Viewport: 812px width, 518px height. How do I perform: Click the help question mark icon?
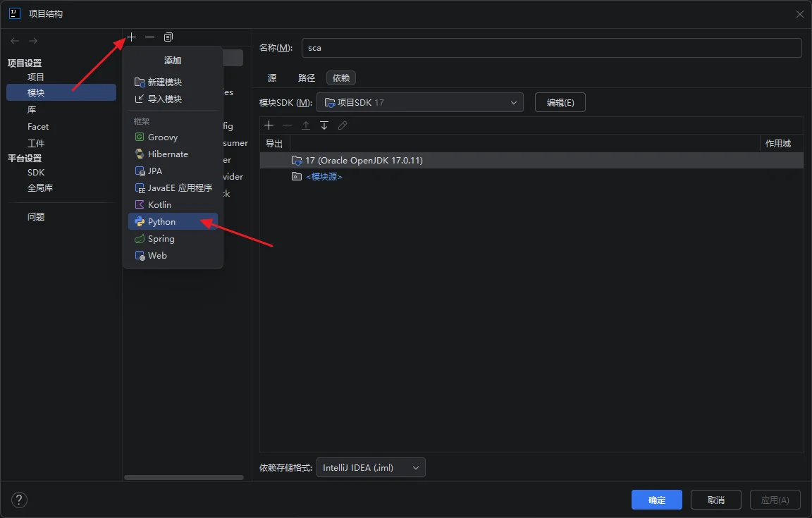[20, 500]
